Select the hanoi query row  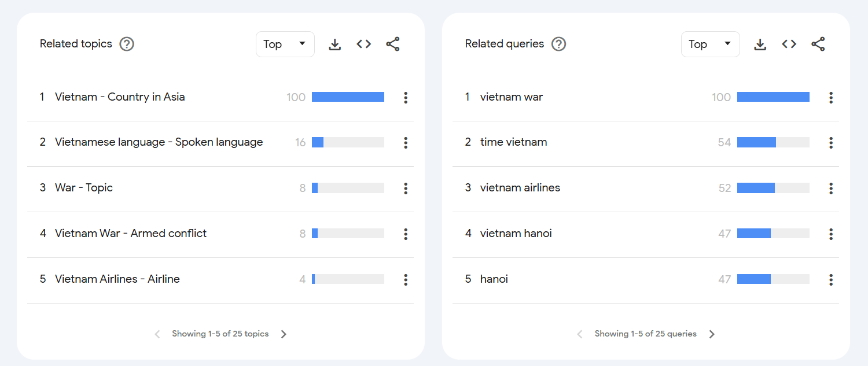(x=494, y=279)
